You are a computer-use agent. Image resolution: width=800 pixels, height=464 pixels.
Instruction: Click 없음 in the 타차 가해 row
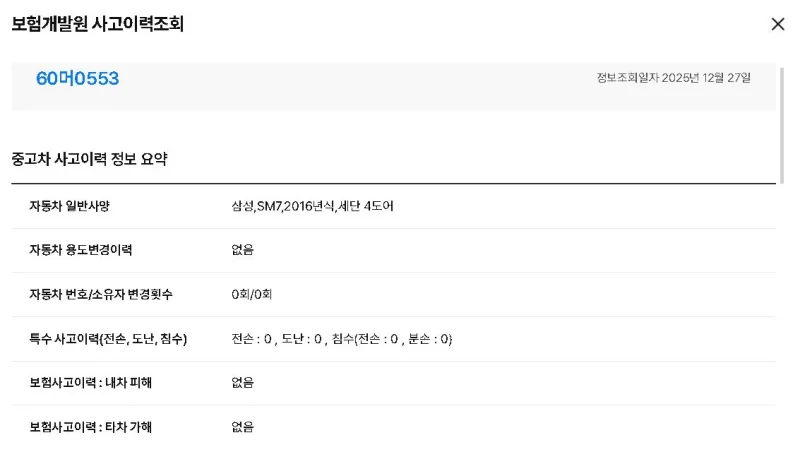click(x=242, y=427)
